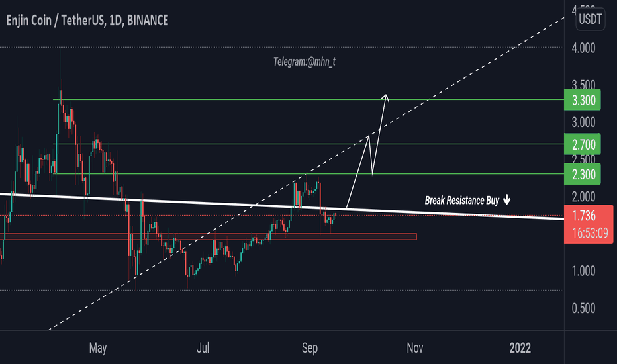Click the Telegram:@mhn_t text label
The width and height of the screenshot is (617, 364).
[x=304, y=62]
